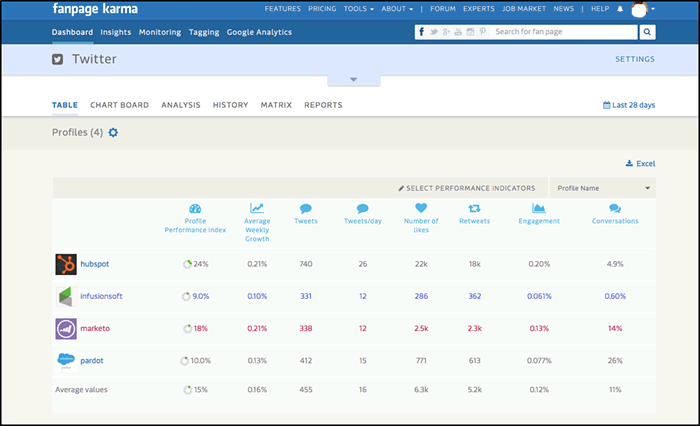Viewport: 700px width, 426px height.
Task: Click the Excel download icon
Action: point(629,163)
